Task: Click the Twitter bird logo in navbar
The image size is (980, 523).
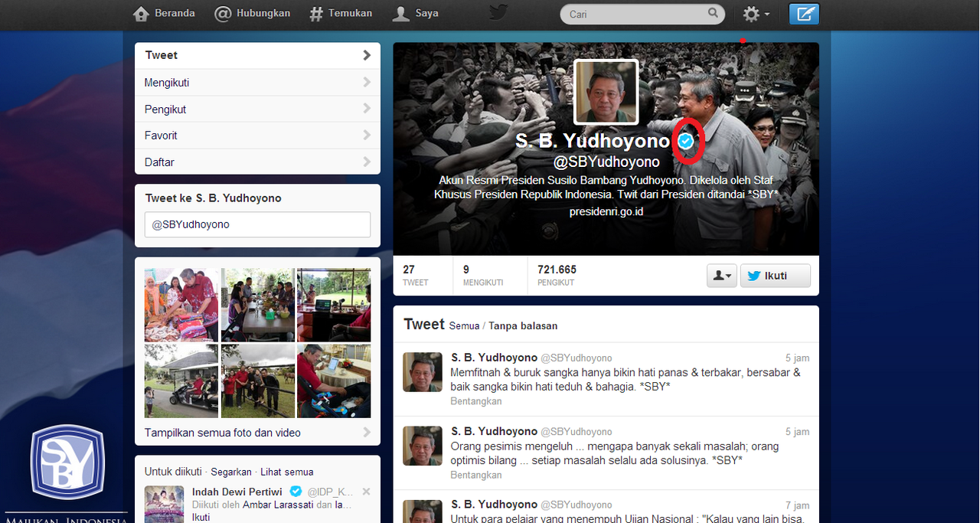Action: [498, 13]
